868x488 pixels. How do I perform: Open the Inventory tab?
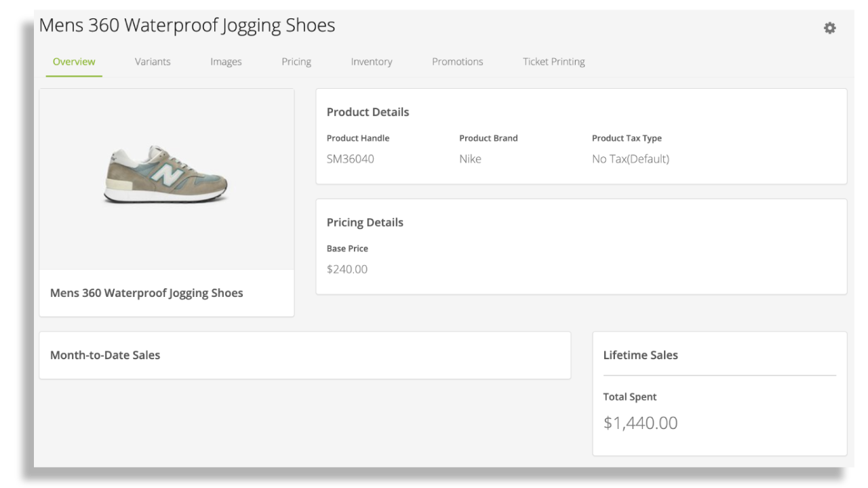pyautogui.click(x=372, y=62)
